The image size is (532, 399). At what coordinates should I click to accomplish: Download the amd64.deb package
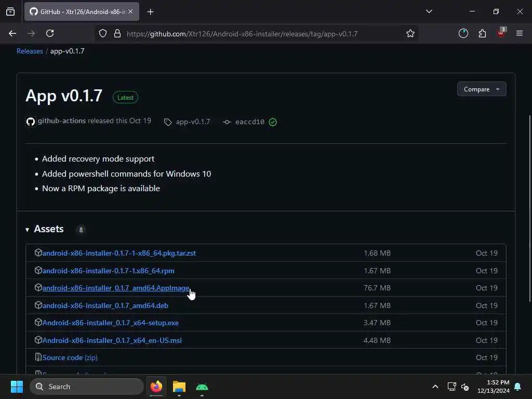coord(105,305)
